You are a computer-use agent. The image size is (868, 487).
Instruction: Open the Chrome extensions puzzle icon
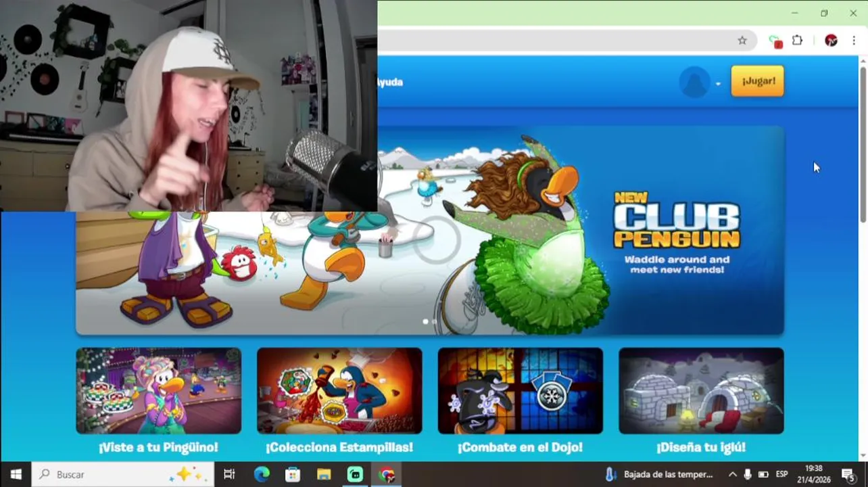tap(797, 41)
